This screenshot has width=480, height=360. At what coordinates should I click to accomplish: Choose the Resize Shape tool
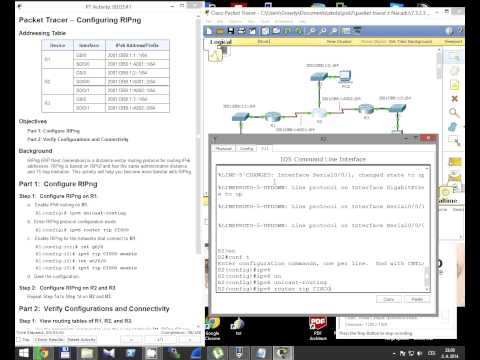(454, 141)
